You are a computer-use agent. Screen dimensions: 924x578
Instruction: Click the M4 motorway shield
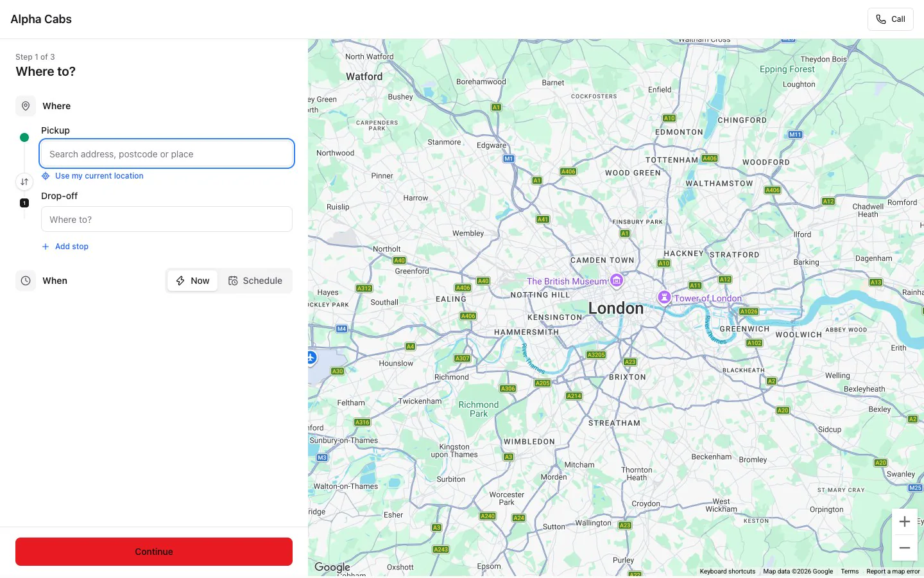341,329
